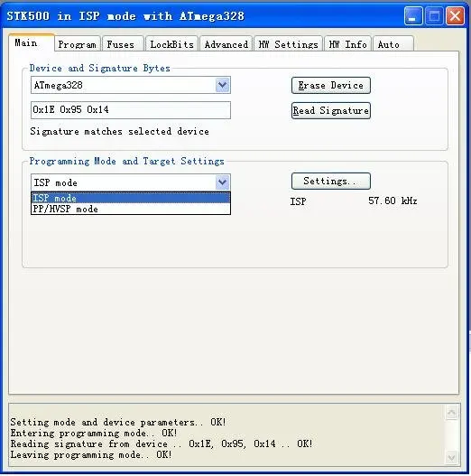
Task: Click the 'Reading signature from device' log line
Action: click(161, 443)
